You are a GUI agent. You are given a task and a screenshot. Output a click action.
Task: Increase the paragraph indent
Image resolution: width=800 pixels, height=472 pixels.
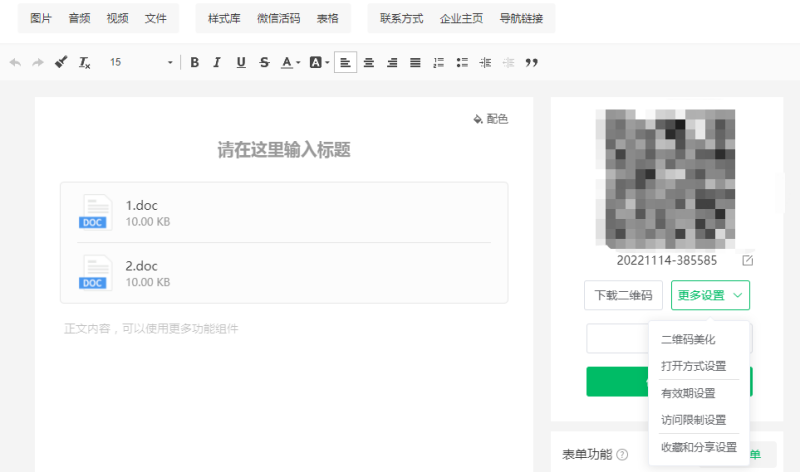click(x=485, y=62)
